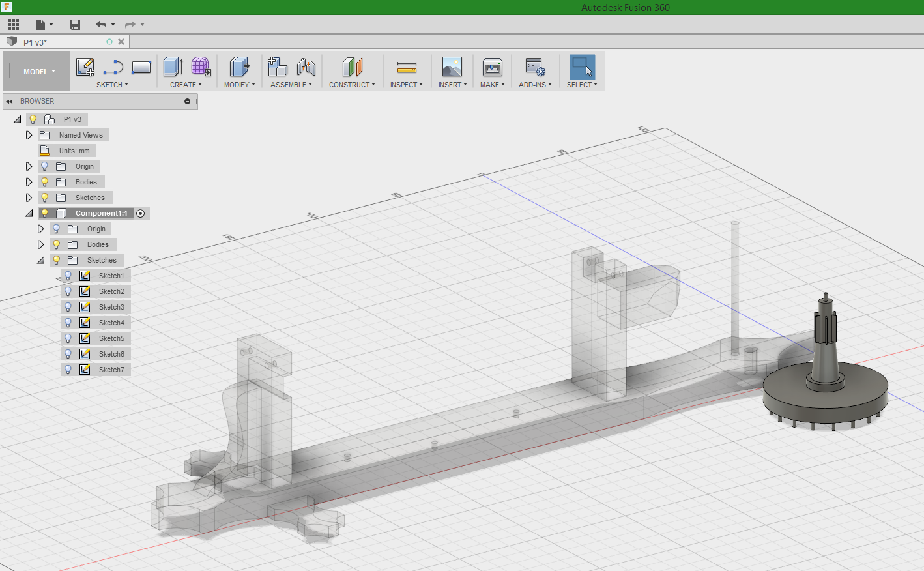This screenshot has height=571, width=924.
Task: Click the Sketch4 sketch icon
Action: coord(85,323)
